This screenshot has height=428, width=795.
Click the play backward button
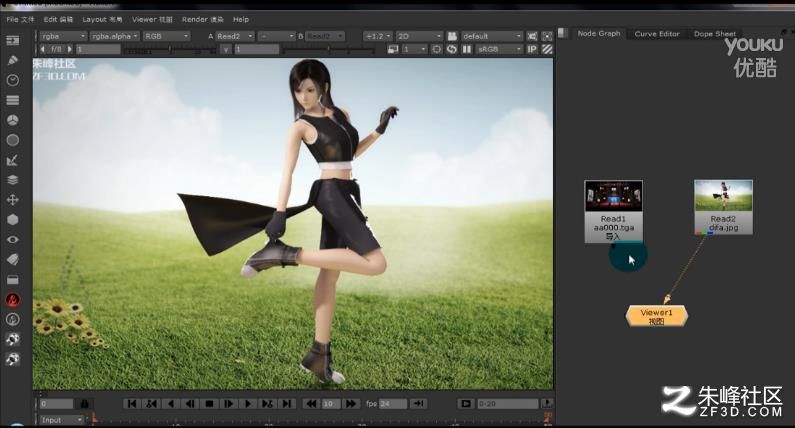pos(171,404)
